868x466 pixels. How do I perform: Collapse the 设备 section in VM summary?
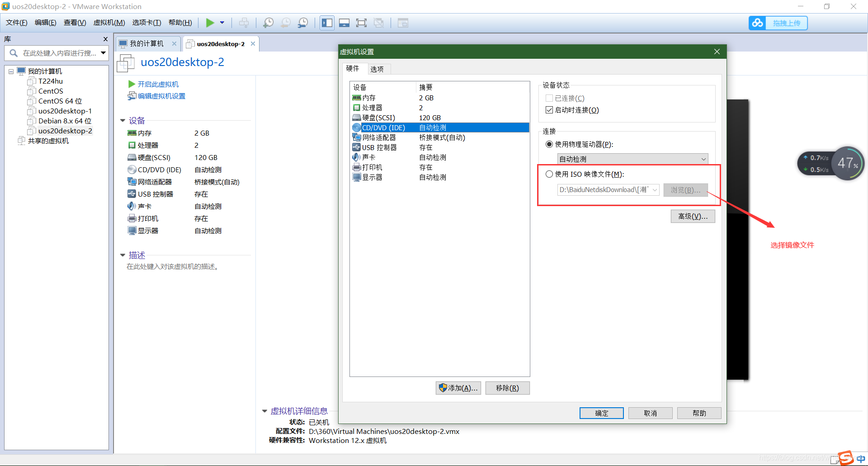(123, 121)
